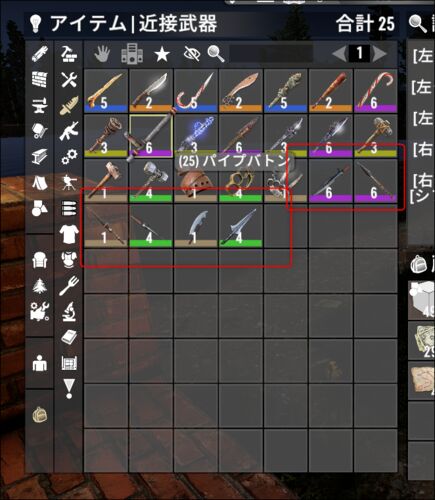Pick the brass knuckles level 4 item
Viewport: 435px width, 500px height.
[x=241, y=181]
